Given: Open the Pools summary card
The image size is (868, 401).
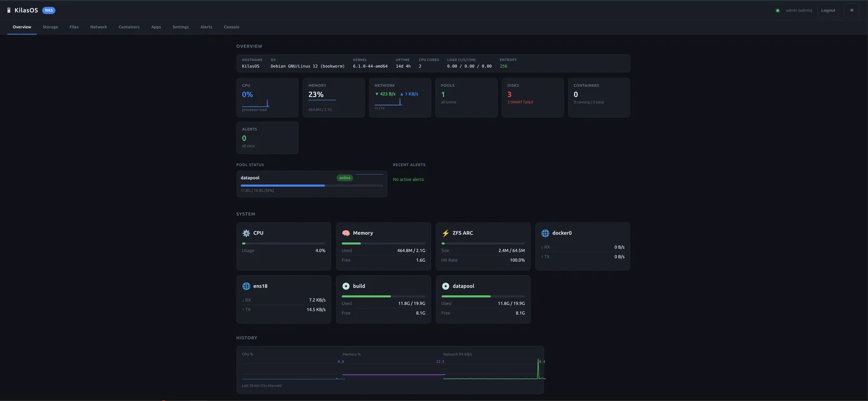Looking at the screenshot, I should [467, 98].
